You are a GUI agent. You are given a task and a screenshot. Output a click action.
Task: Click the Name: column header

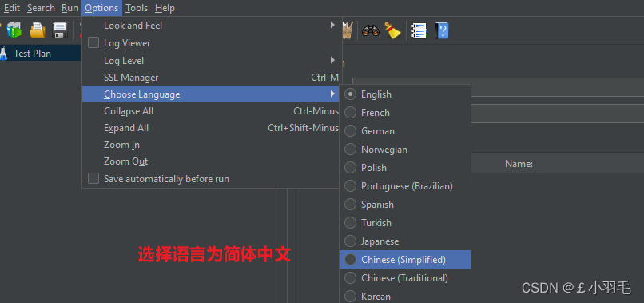[x=519, y=164]
